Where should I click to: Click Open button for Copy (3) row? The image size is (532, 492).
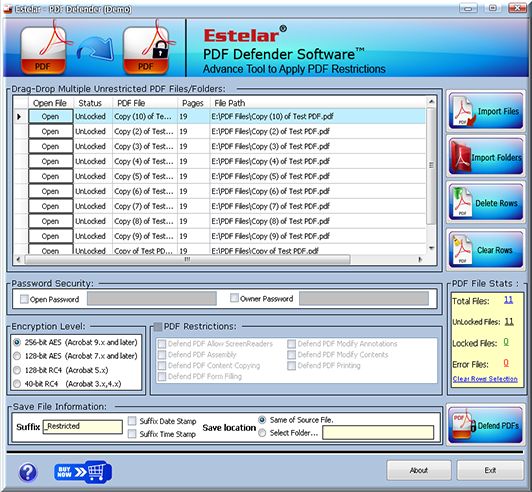pyautogui.click(x=51, y=146)
